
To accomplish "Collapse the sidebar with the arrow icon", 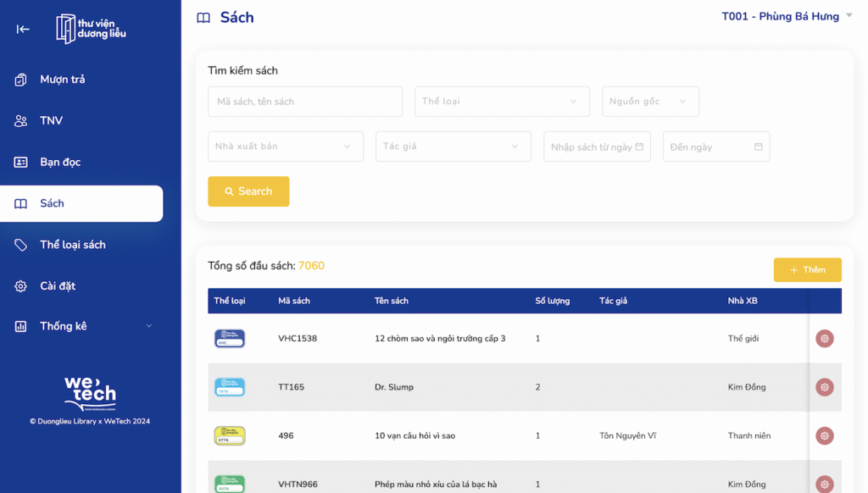I will pos(23,30).
